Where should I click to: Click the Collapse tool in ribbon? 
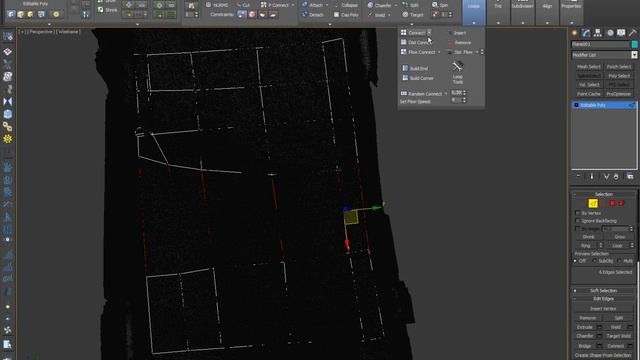(x=346, y=5)
